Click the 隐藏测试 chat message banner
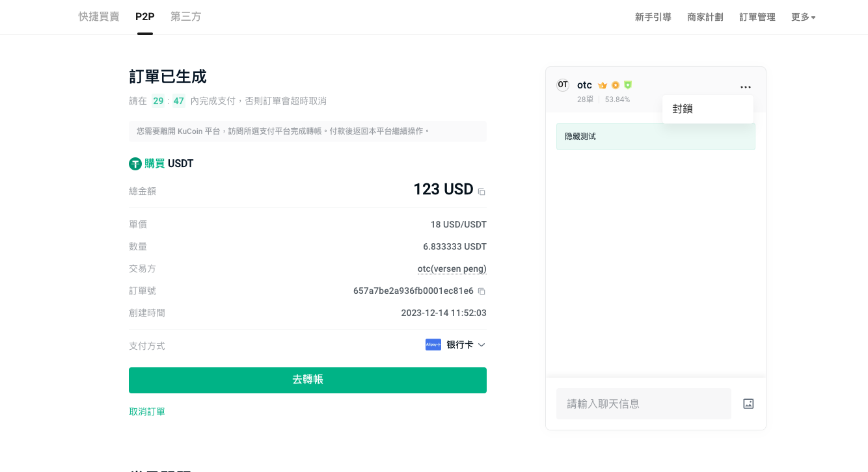 tap(656, 137)
